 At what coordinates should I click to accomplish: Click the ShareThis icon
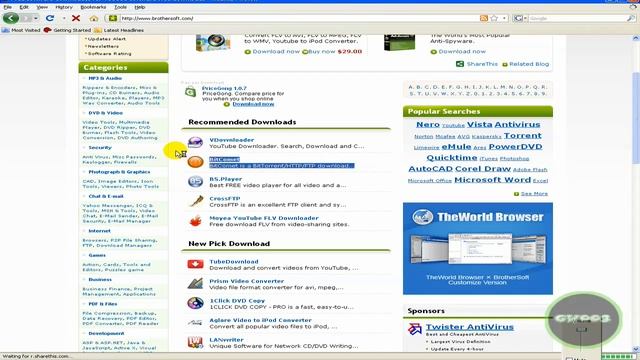pos(460,64)
